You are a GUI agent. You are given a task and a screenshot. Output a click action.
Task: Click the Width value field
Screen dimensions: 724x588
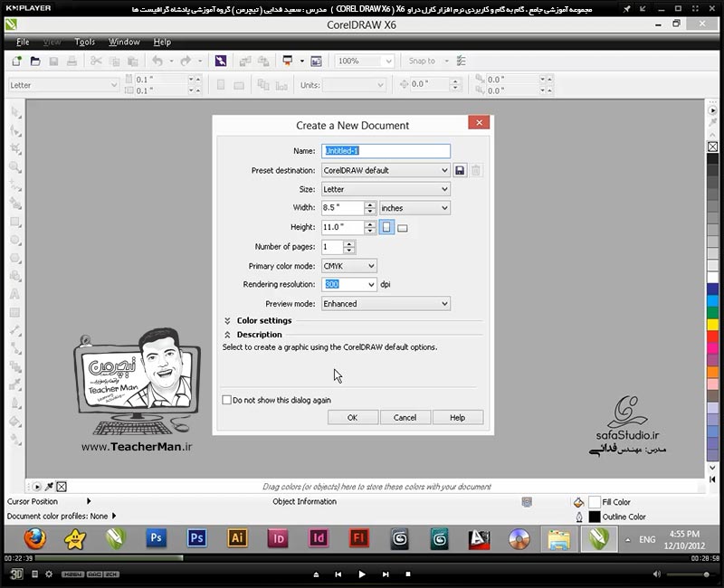(x=343, y=208)
